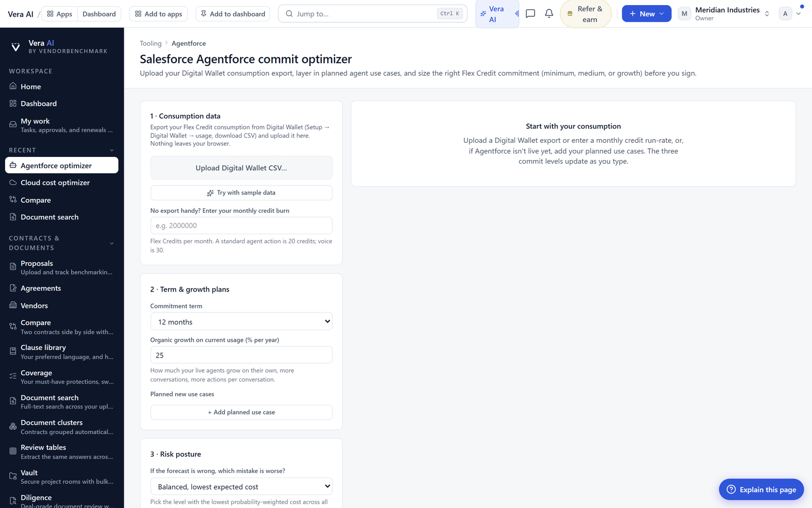Click the Recent Document search icon

click(13, 217)
